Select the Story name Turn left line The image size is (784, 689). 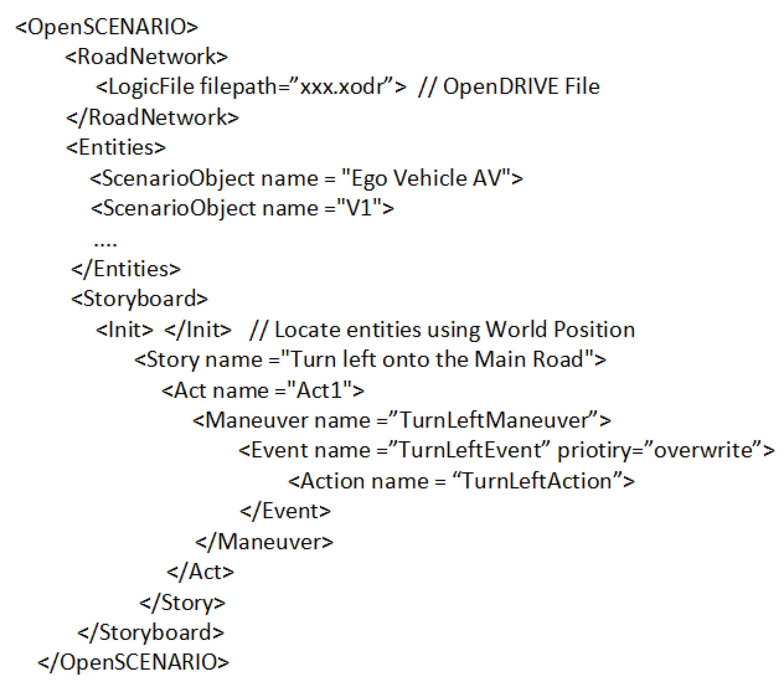[x=370, y=360]
